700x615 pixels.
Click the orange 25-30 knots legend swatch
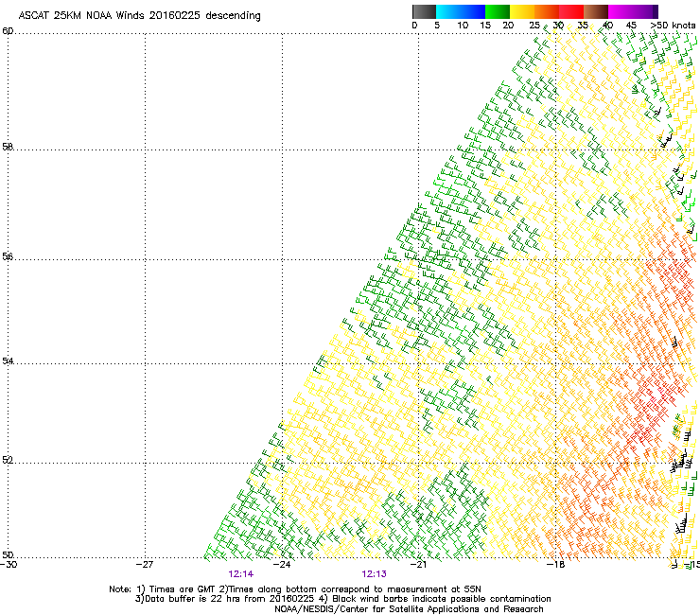[x=547, y=11]
